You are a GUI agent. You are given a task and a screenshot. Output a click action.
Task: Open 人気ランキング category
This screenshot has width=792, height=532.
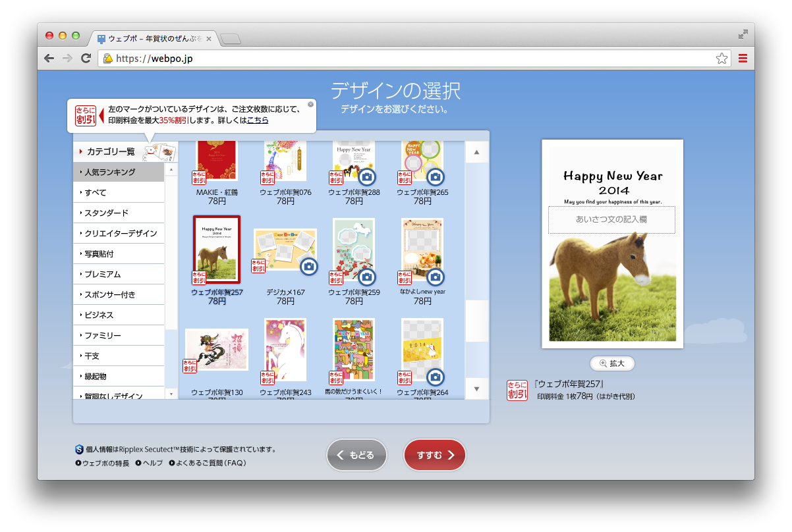[x=119, y=172]
